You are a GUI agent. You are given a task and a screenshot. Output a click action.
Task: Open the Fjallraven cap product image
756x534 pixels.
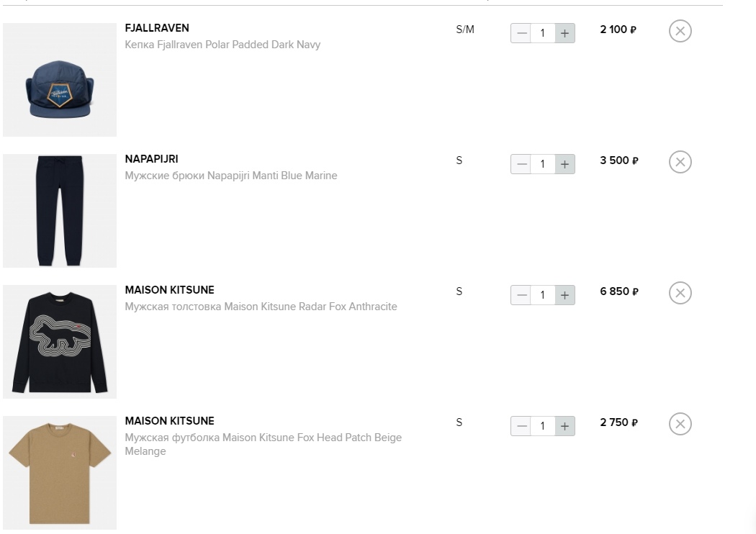[x=60, y=80]
